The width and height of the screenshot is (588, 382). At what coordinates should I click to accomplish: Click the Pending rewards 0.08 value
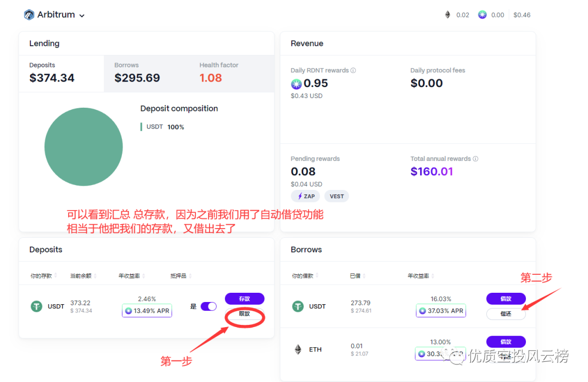(303, 172)
